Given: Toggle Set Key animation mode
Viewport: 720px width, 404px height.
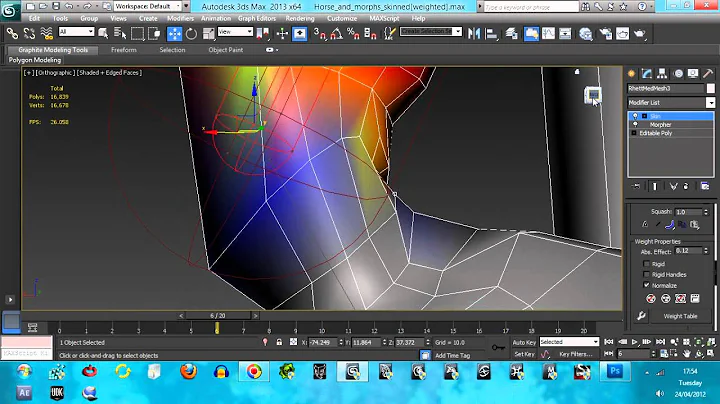Looking at the screenshot, I should [x=524, y=354].
